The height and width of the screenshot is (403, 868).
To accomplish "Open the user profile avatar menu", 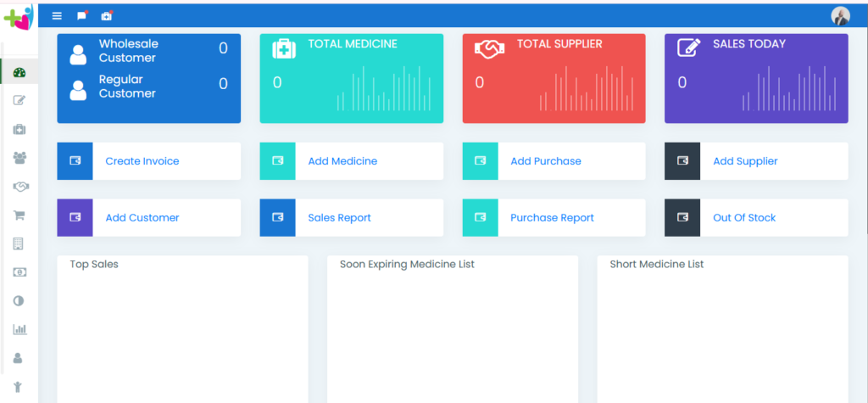I will tap(840, 16).
